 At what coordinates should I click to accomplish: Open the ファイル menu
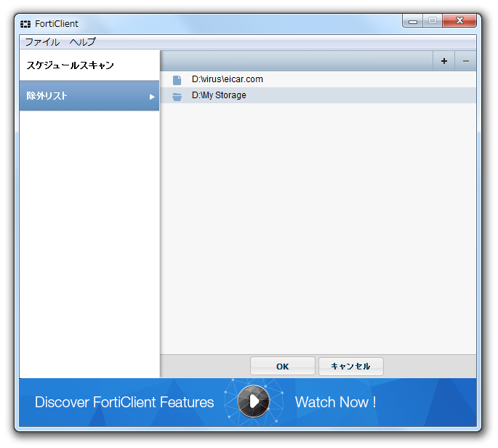point(42,42)
